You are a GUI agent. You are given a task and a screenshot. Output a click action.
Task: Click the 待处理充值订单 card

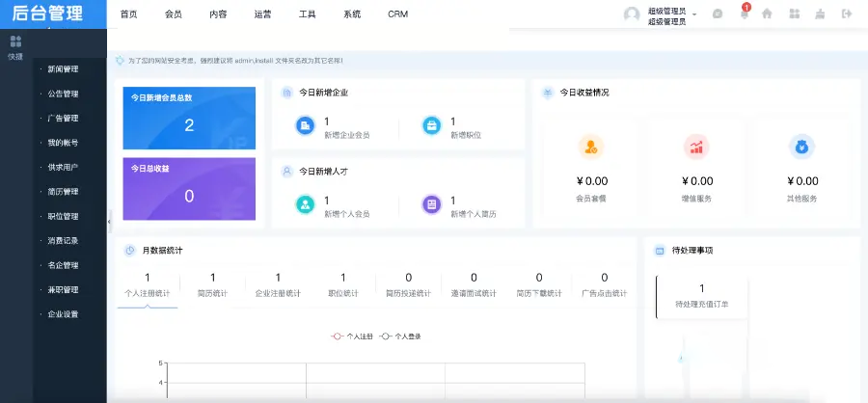tap(701, 296)
